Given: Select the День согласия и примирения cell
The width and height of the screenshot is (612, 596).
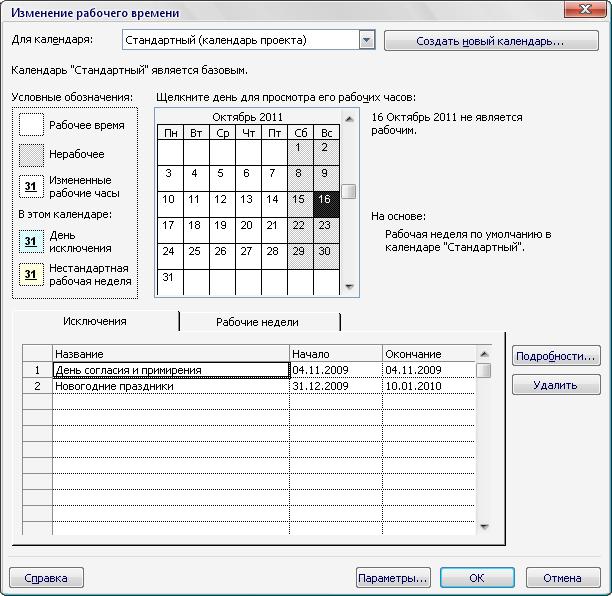Looking at the screenshot, I should coord(171,370).
